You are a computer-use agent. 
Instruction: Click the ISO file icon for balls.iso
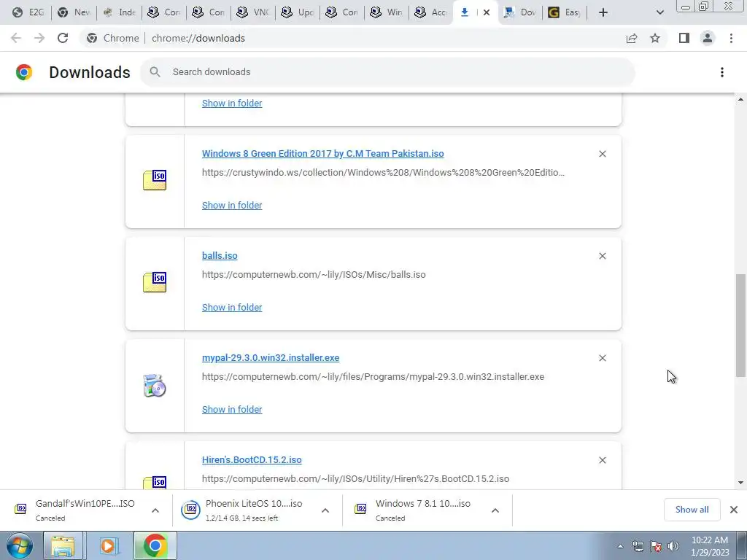click(x=155, y=282)
